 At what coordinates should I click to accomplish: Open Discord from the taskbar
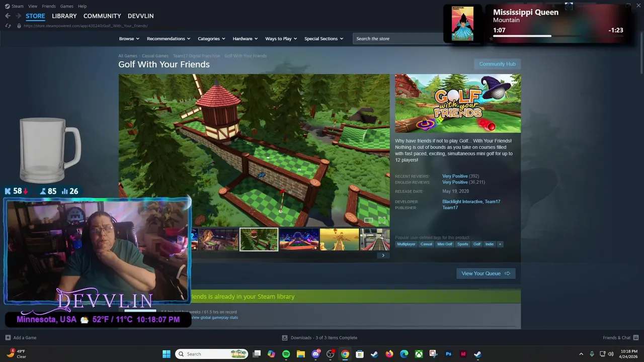316,354
